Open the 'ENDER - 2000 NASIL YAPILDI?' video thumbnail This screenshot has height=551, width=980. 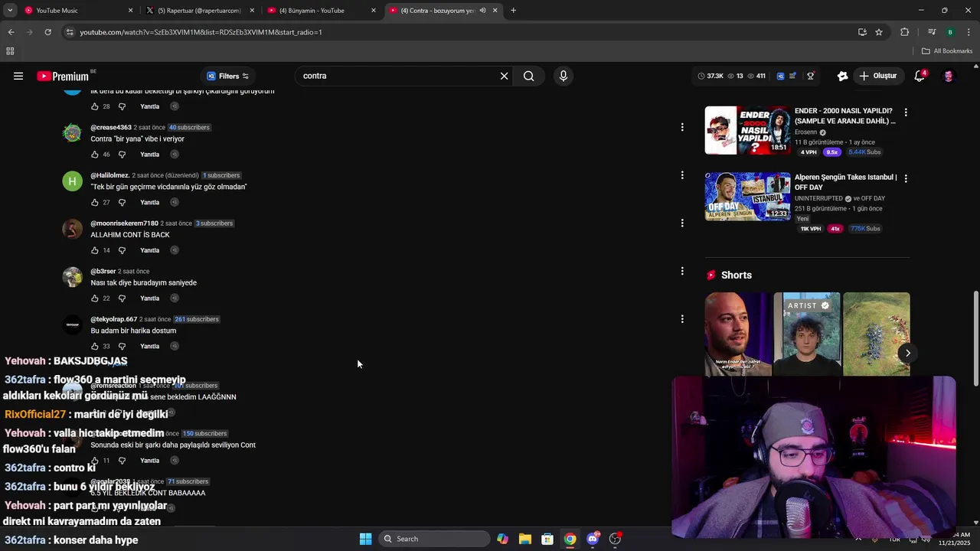[748, 130]
